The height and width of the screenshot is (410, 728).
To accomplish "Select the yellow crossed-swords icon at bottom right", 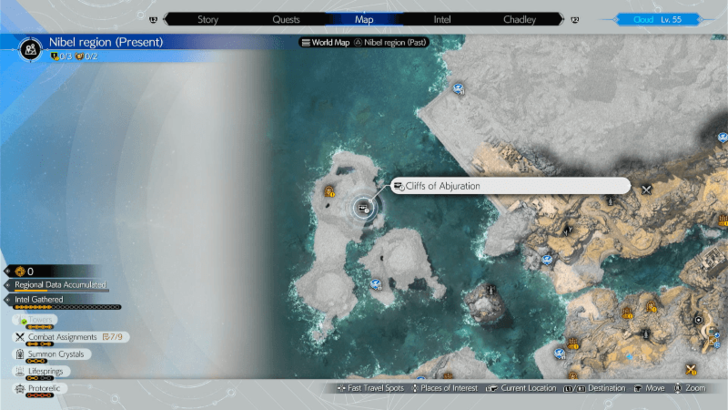I will point(690,371).
